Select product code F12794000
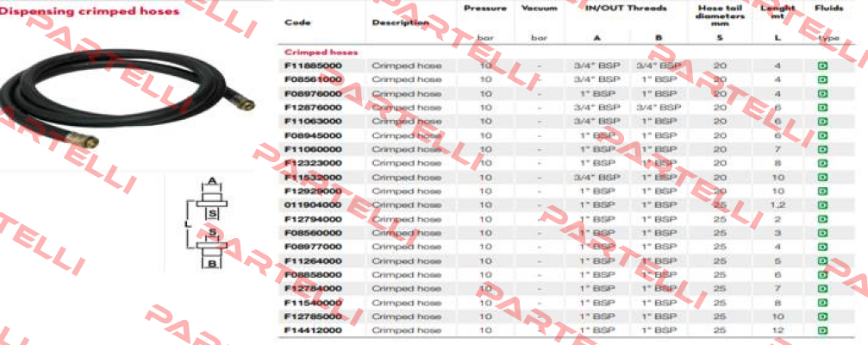The height and width of the screenshot is (345, 868). coord(313,219)
